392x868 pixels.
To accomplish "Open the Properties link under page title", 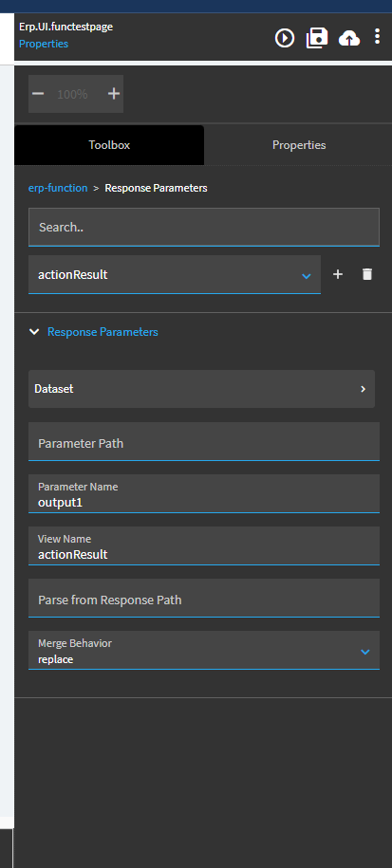I will coord(44,44).
